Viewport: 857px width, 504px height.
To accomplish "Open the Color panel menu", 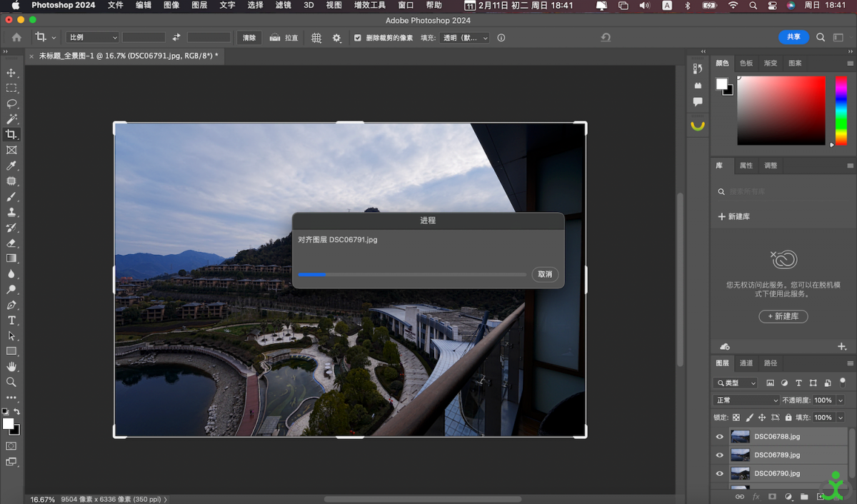I will 850,64.
